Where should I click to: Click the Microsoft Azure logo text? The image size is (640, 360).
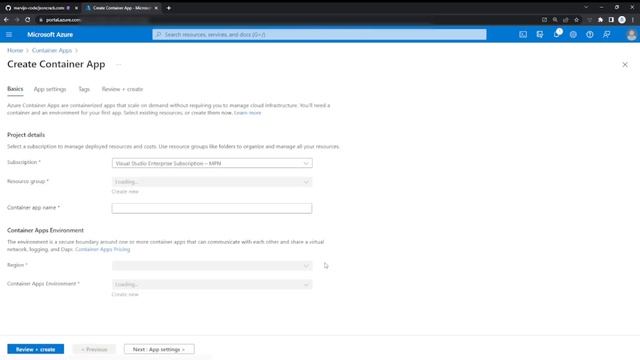pyautogui.click(x=50, y=35)
